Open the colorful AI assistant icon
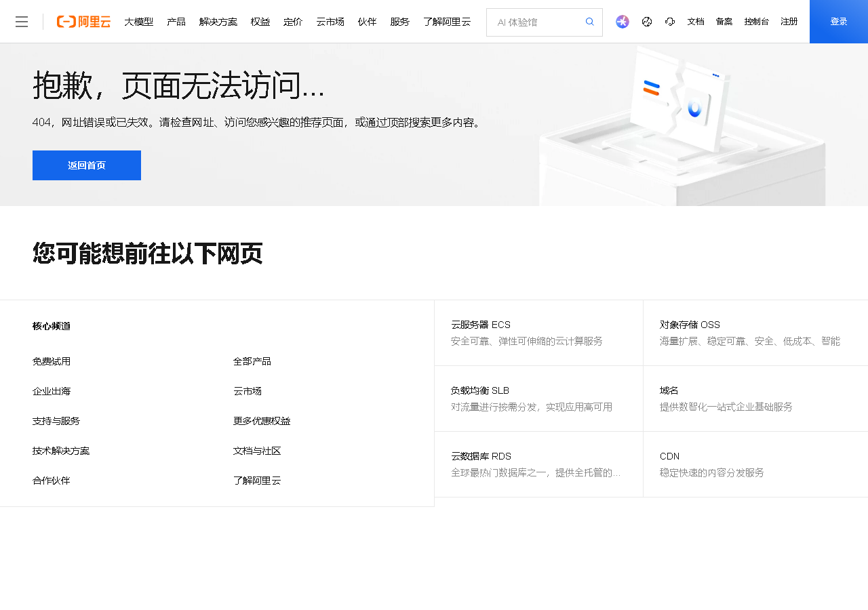 click(x=623, y=22)
